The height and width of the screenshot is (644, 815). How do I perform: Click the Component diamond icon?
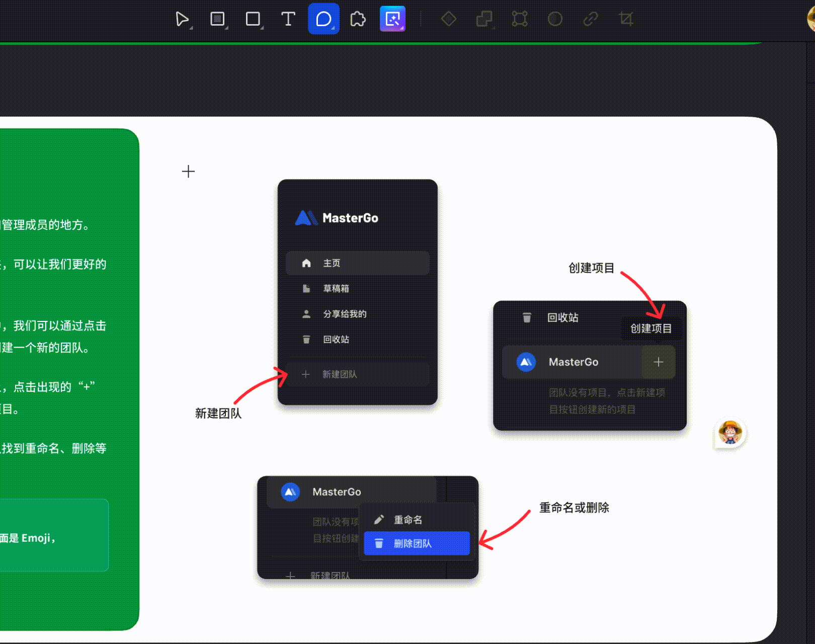449,19
